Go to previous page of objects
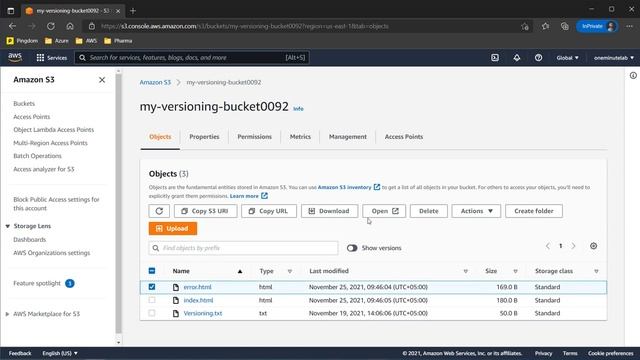 click(x=548, y=246)
